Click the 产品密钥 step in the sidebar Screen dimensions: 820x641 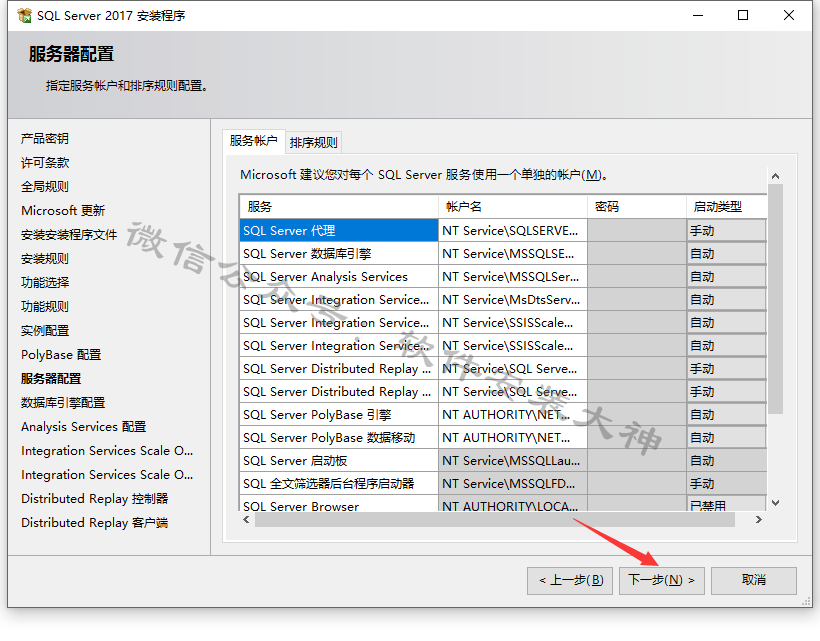(x=45, y=139)
